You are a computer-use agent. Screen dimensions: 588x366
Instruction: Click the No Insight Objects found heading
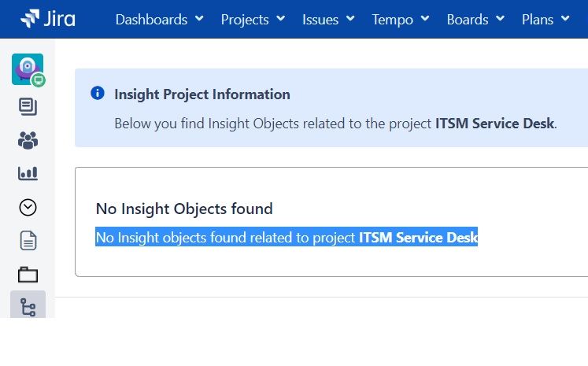point(184,209)
